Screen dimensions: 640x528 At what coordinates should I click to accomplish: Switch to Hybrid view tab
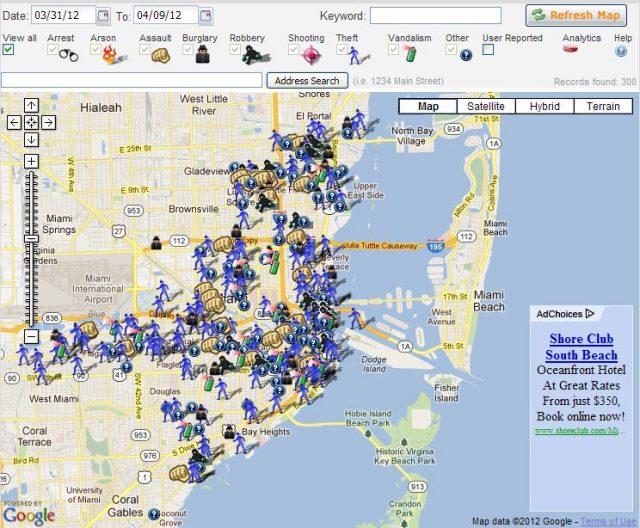coord(545,106)
